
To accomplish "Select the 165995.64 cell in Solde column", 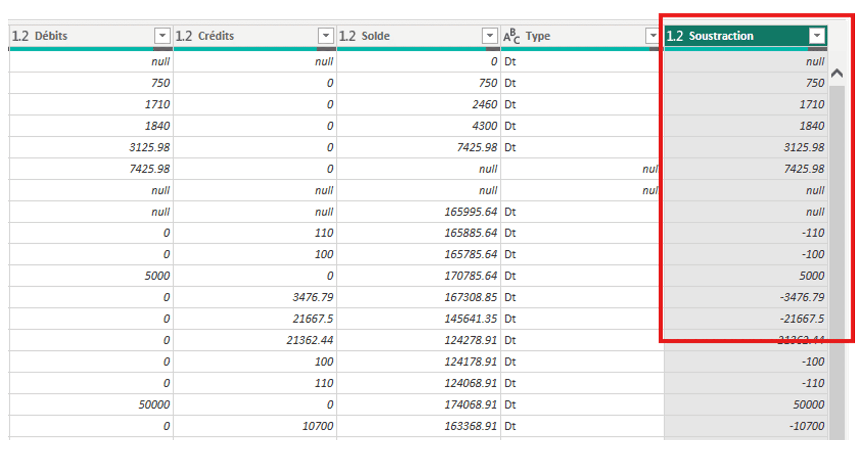I will click(470, 212).
